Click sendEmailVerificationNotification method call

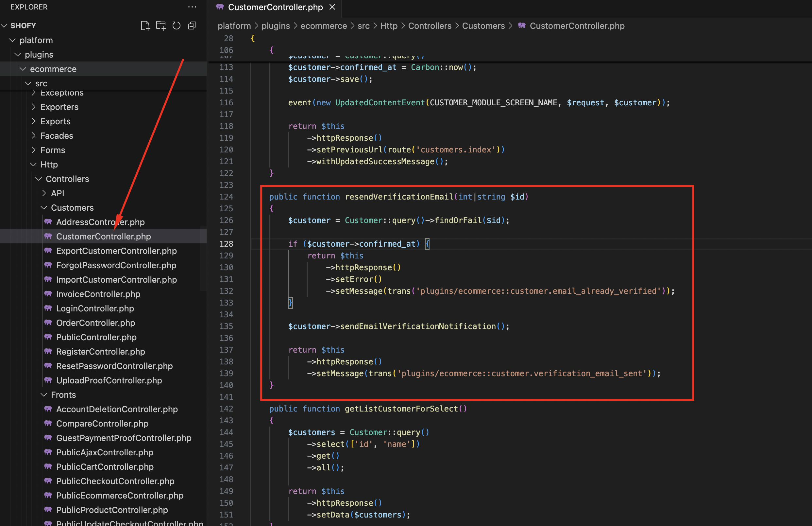pyautogui.click(x=417, y=326)
